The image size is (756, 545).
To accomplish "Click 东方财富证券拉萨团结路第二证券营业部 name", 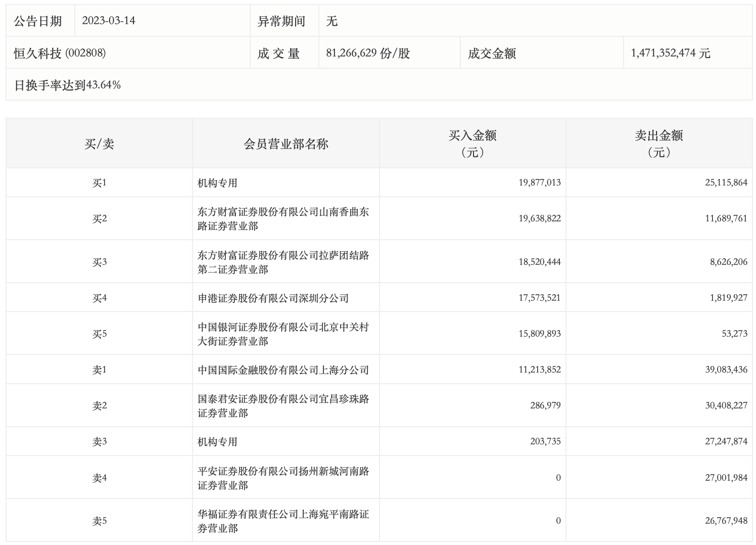I will [x=283, y=262].
